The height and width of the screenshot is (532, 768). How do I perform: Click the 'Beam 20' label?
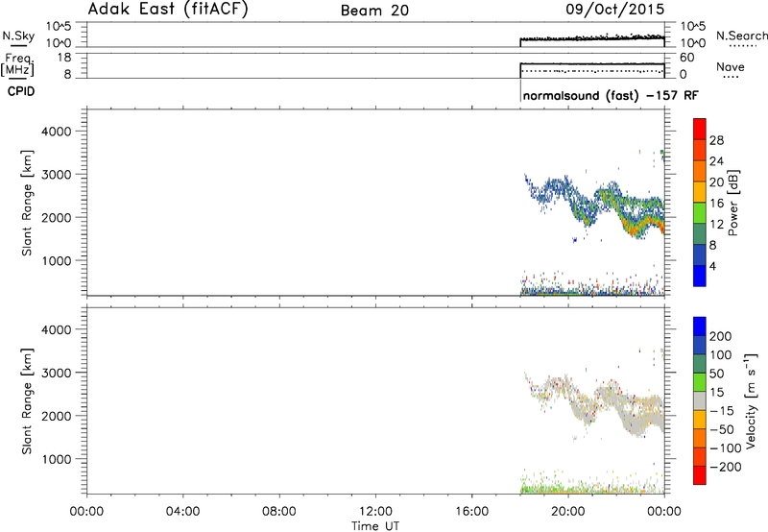click(374, 11)
